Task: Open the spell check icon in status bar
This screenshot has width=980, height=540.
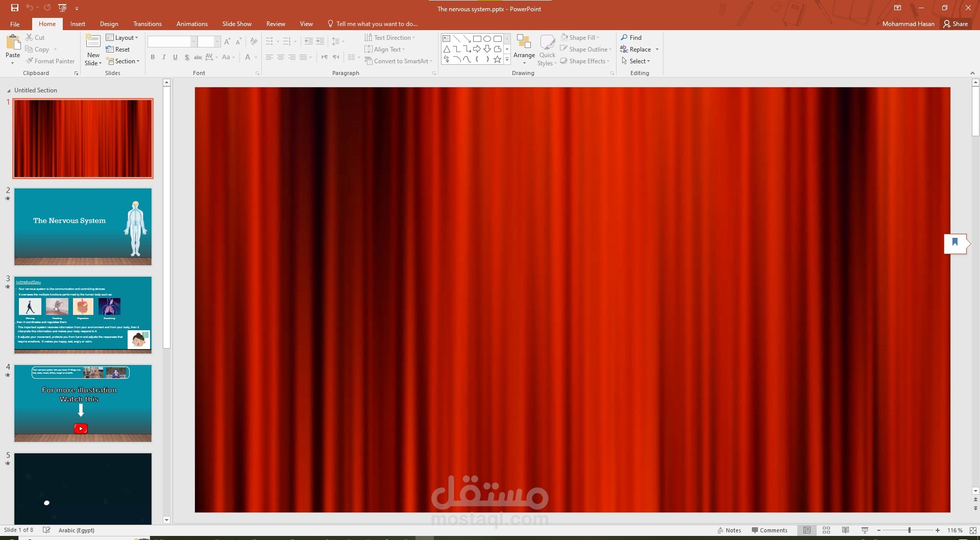Action: (x=46, y=530)
